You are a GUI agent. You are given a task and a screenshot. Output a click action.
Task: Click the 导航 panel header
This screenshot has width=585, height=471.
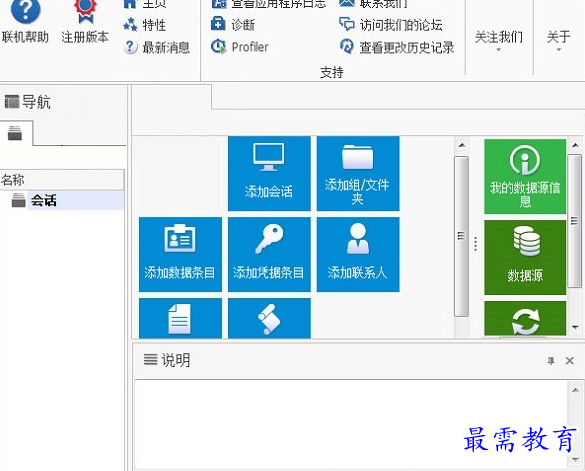(x=63, y=102)
